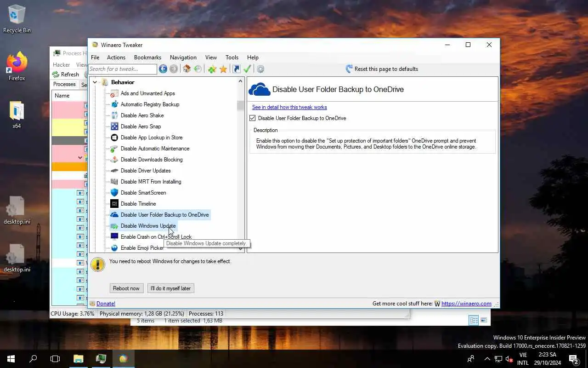Select the Disable Windows Update tweak
This screenshot has height=368, width=588.
coord(148,226)
